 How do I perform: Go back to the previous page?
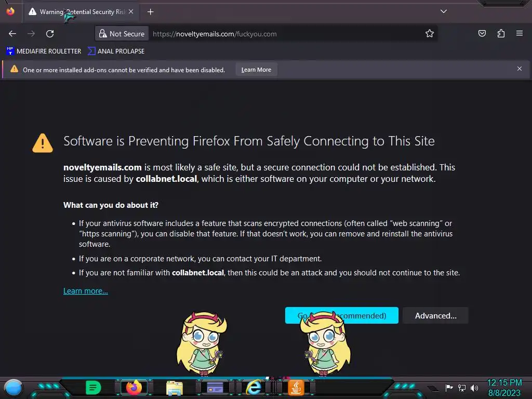[x=12, y=34]
